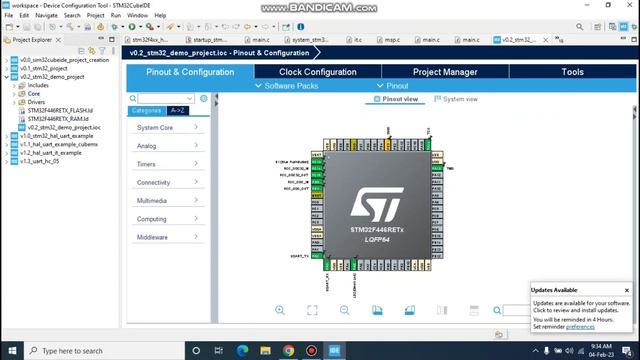Image resolution: width=640 pixels, height=360 pixels.
Task: Click the Build hammer icon
Action: click(x=70, y=27)
